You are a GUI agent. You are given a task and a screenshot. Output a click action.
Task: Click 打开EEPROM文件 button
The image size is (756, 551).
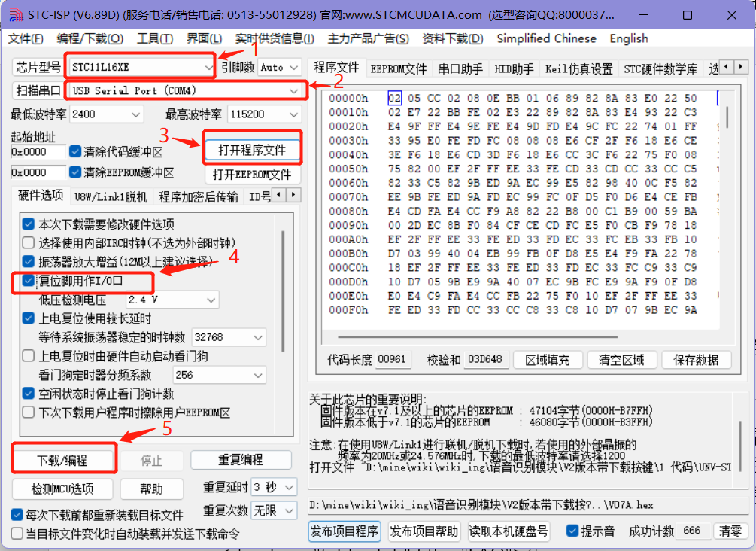click(252, 174)
